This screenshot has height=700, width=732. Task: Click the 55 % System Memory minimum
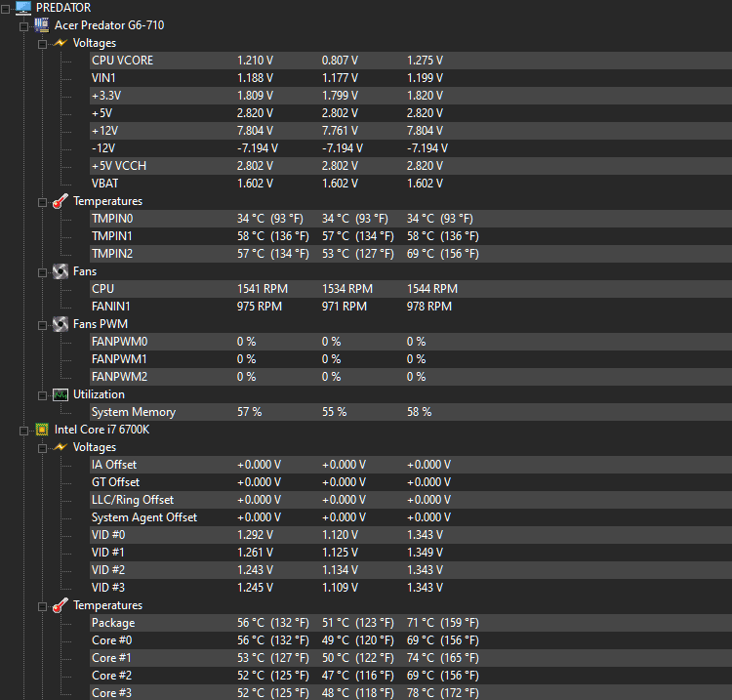(x=334, y=412)
